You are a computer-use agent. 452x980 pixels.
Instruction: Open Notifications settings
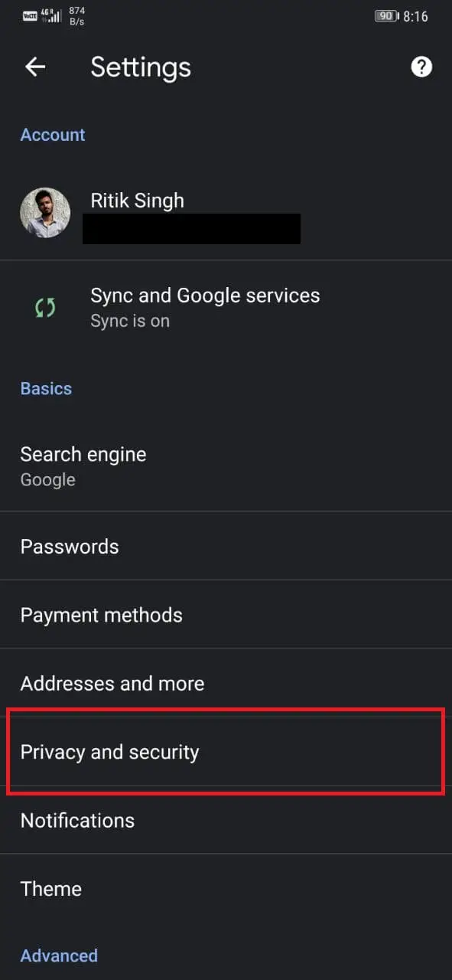click(x=226, y=820)
